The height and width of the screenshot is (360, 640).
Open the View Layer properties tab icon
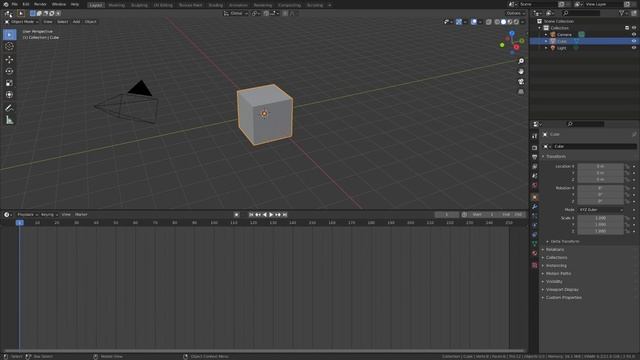[535, 167]
